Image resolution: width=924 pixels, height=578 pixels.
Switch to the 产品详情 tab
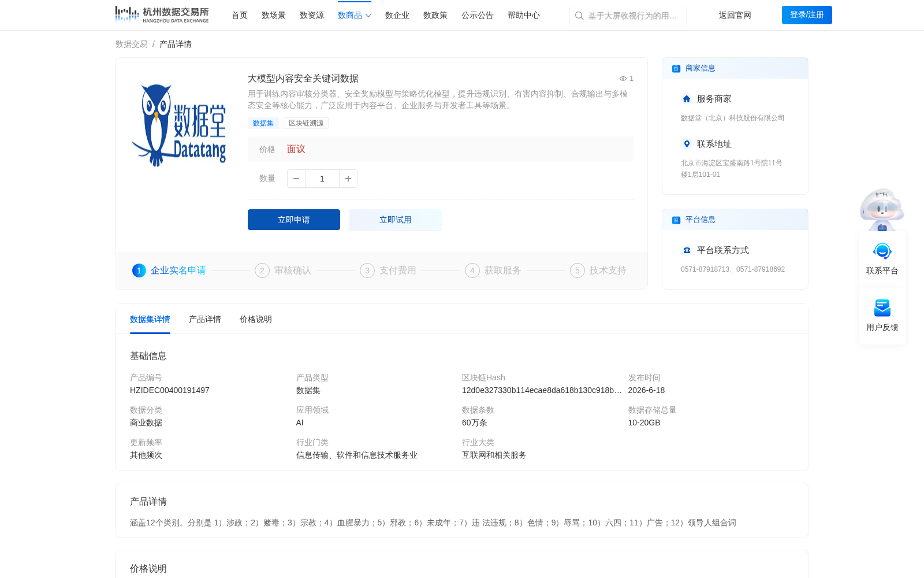(205, 319)
